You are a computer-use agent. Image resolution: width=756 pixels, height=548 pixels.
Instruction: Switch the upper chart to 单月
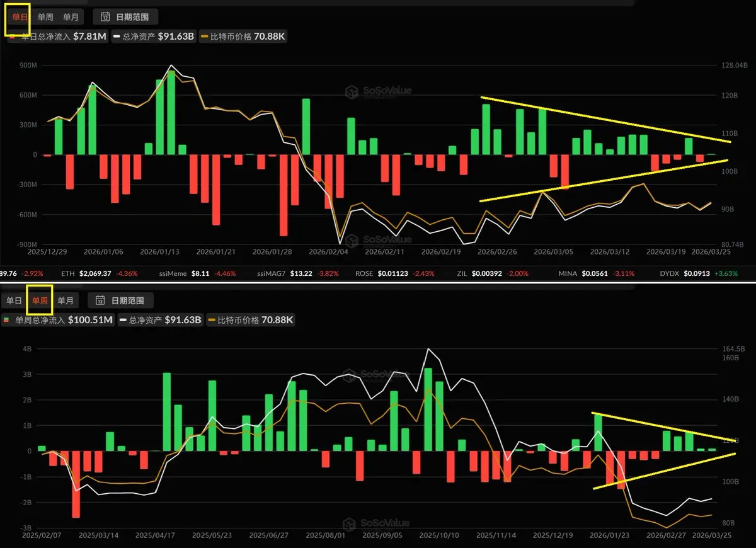(71, 17)
